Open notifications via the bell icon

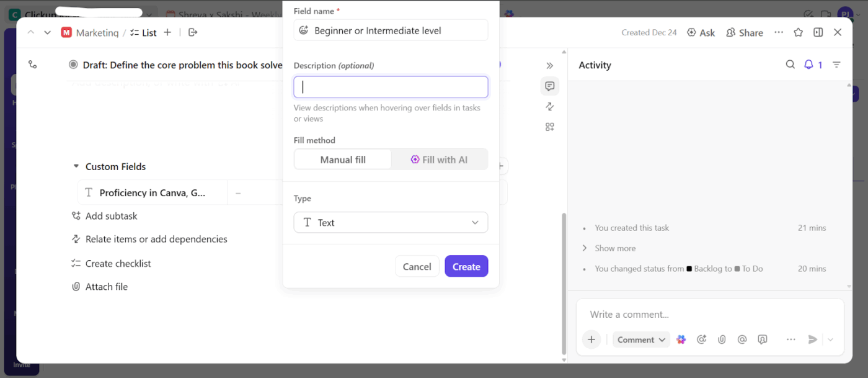click(809, 64)
